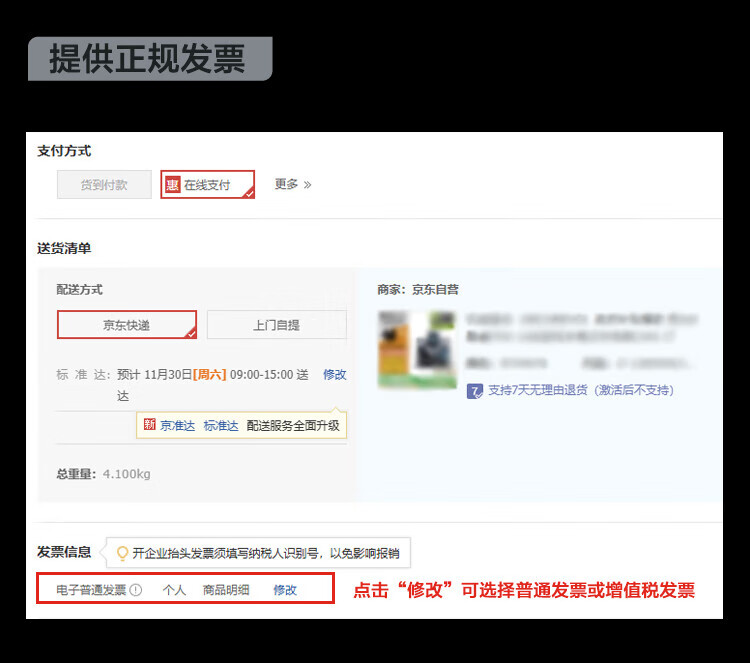Open the 京准达 link
The height and width of the screenshot is (663, 750).
pyautogui.click(x=177, y=425)
